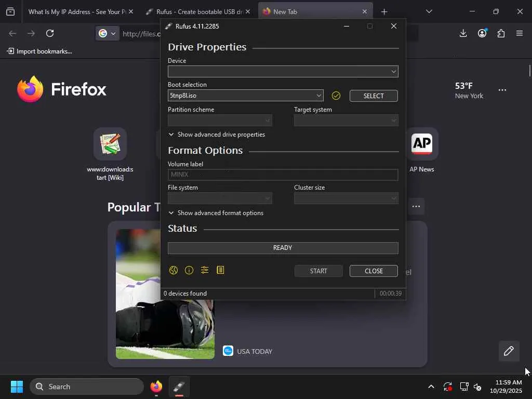Close the What Is My IP Address tab
This screenshot has height=399, width=532.
coord(131,11)
